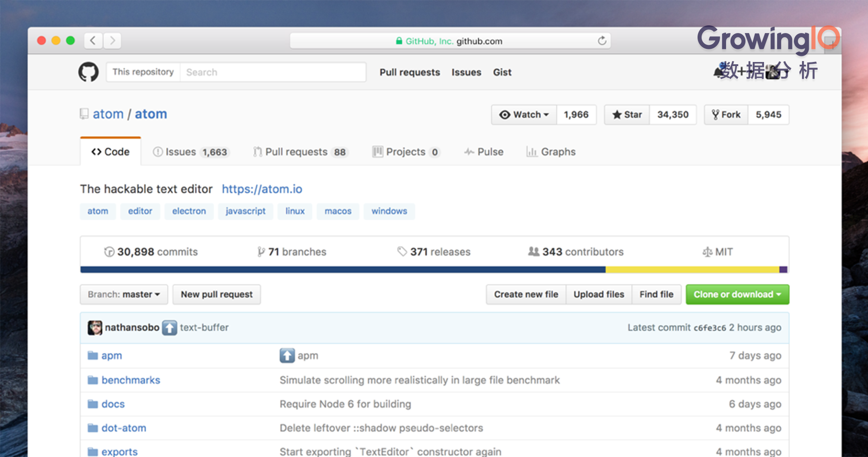Expand the Branch: master selector
Screen dimensions: 868x457
click(124, 295)
